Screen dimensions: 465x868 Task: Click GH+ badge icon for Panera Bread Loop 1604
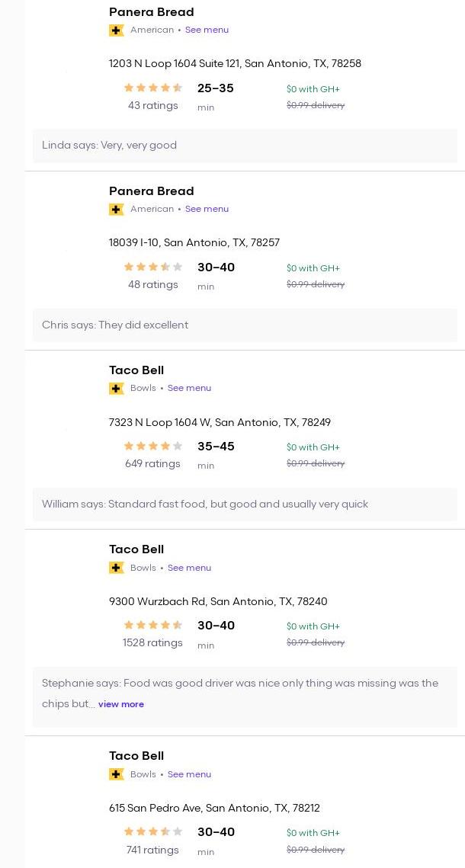coord(117,30)
